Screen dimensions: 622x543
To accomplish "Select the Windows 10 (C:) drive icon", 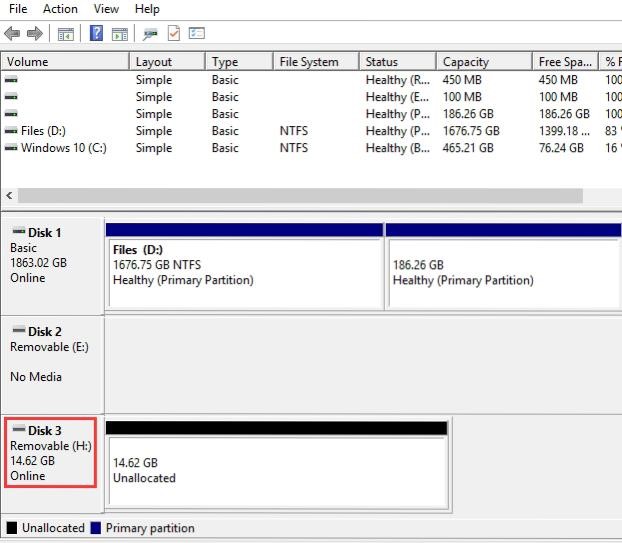I will [x=11, y=148].
